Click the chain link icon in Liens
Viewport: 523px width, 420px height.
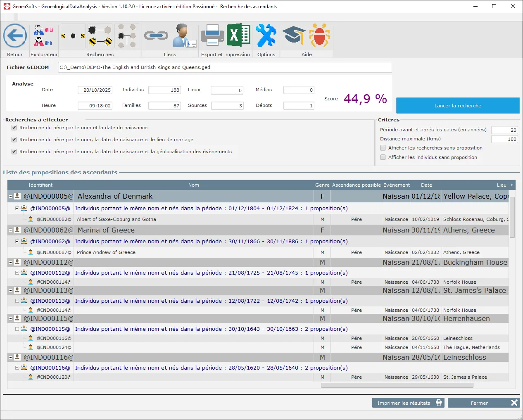156,36
